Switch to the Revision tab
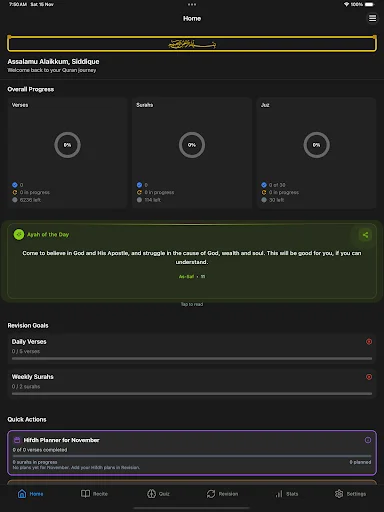Screen dimensions: 384x512 (222, 494)
